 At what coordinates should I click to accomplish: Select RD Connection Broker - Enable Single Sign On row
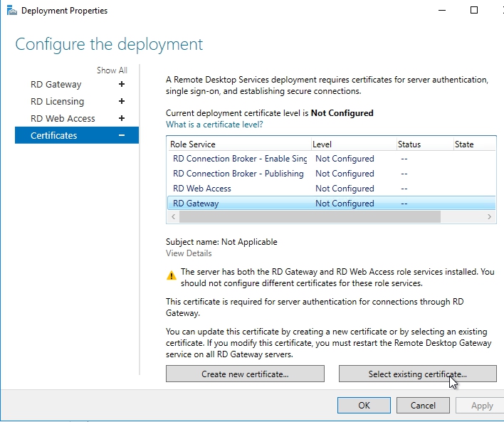click(240, 159)
